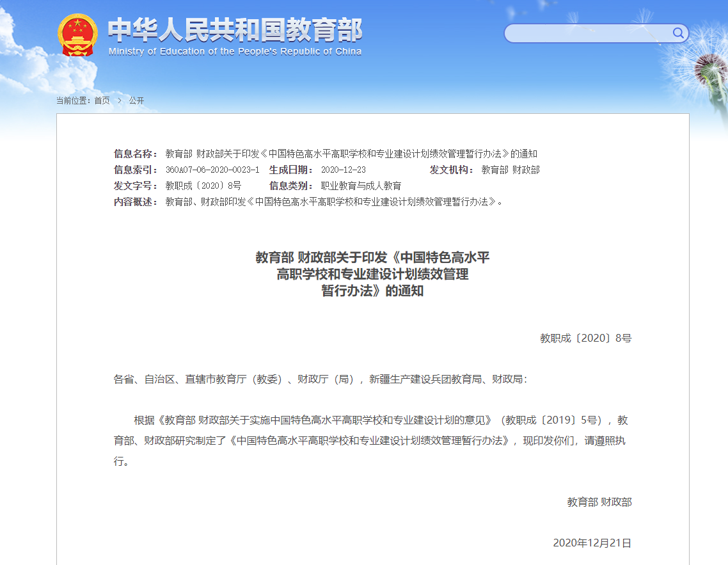
Task: Click the date 2020年12月21日
Action: pos(592,543)
